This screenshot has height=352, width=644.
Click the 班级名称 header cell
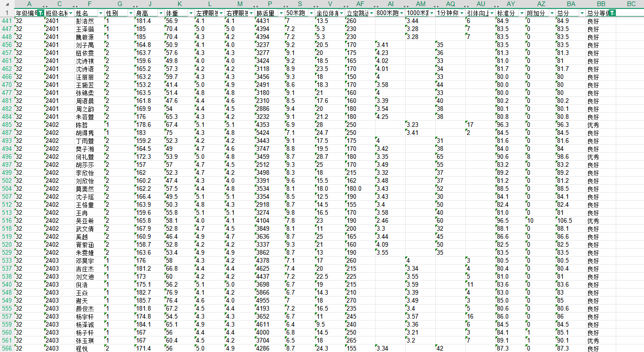coord(55,13)
